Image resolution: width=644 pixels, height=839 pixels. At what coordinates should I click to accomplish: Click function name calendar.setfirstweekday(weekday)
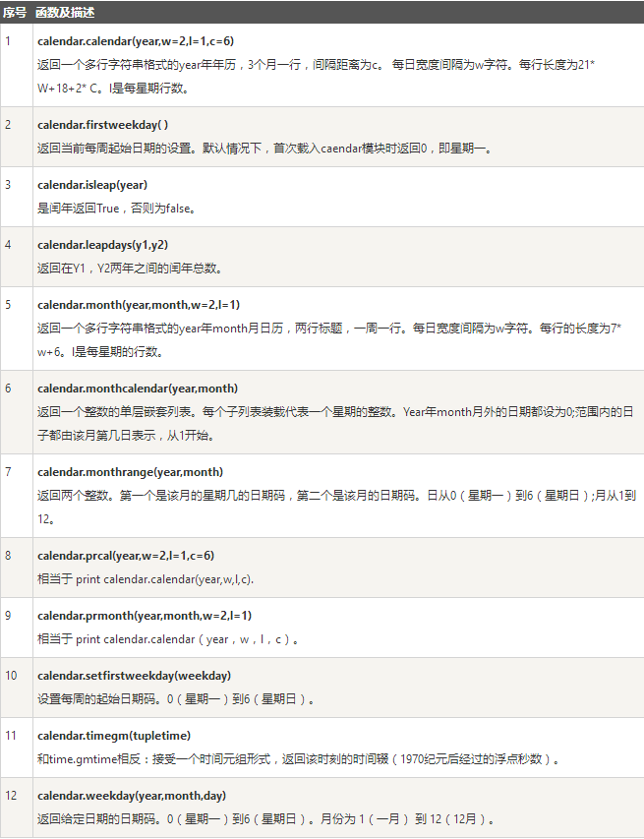click(135, 676)
